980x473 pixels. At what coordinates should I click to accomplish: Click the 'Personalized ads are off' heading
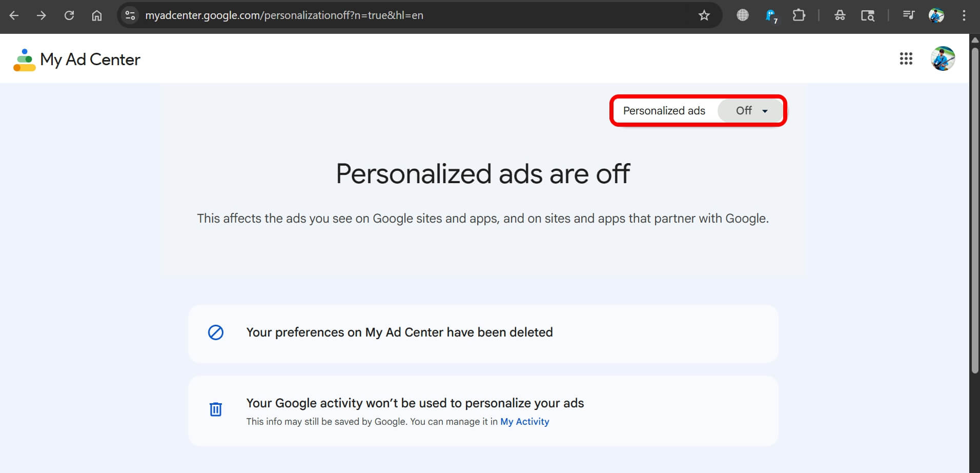[483, 174]
